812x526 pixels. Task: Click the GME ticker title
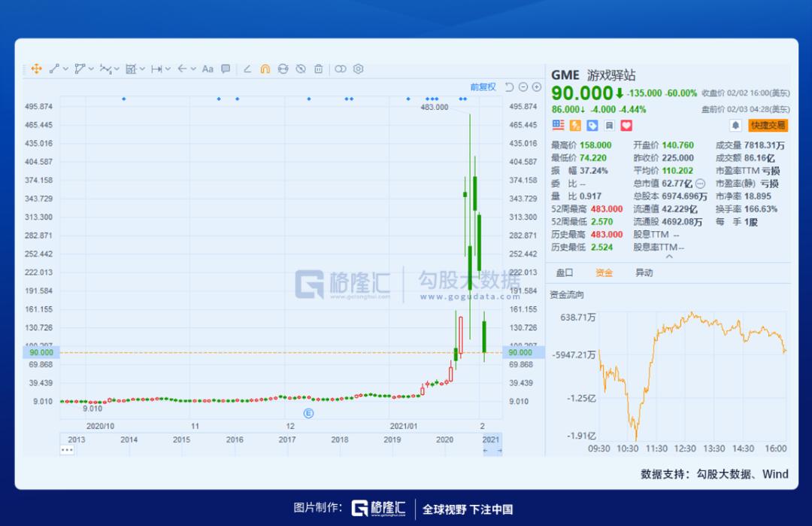(x=565, y=75)
